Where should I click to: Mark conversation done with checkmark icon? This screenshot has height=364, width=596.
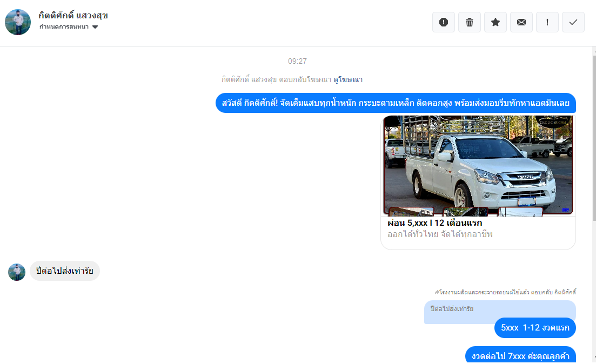tap(573, 22)
